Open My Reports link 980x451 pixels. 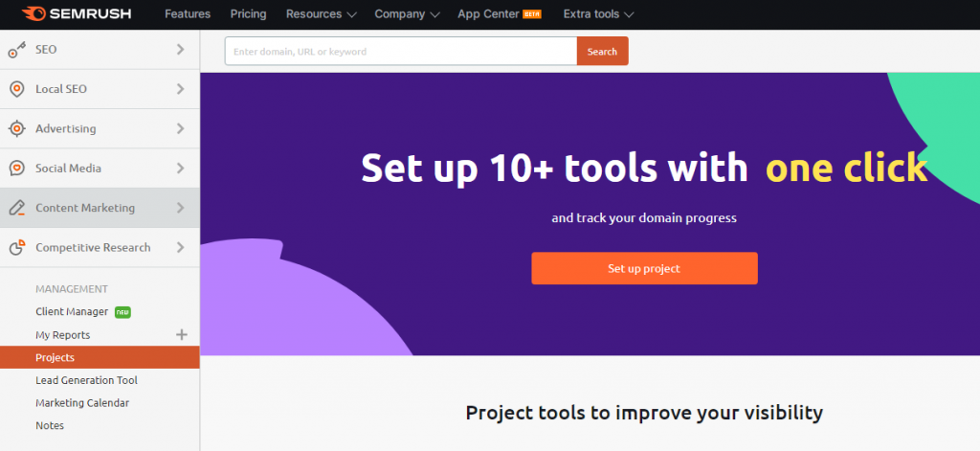click(62, 335)
